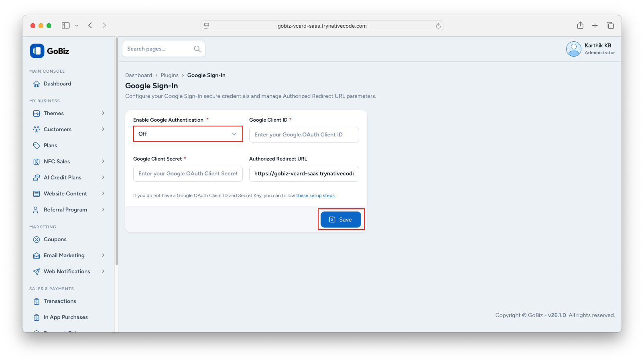Expand the Website Content chevron
The width and height of the screenshot is (644, 362).
click(103, 193)
